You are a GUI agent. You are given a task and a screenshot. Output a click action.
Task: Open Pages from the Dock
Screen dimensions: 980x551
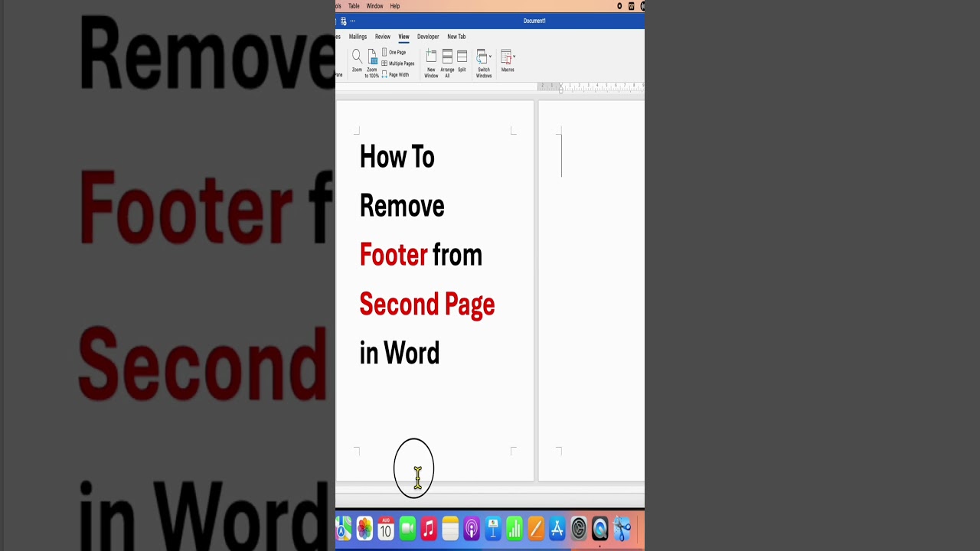tap(536, 528)
